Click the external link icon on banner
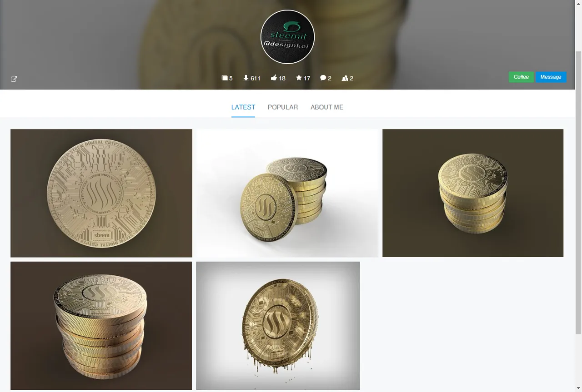 click(x=14, y=79)
